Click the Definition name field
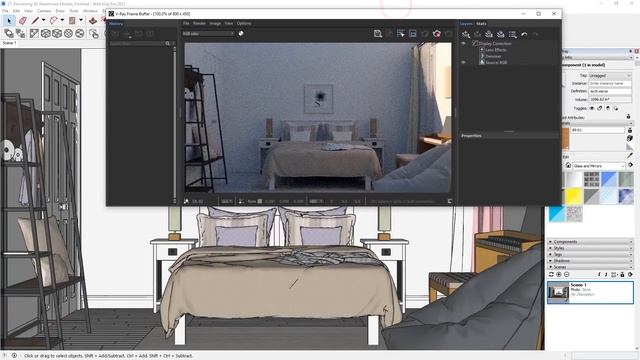The width and height of the screenshot is (640, 360). pos(610,91)
